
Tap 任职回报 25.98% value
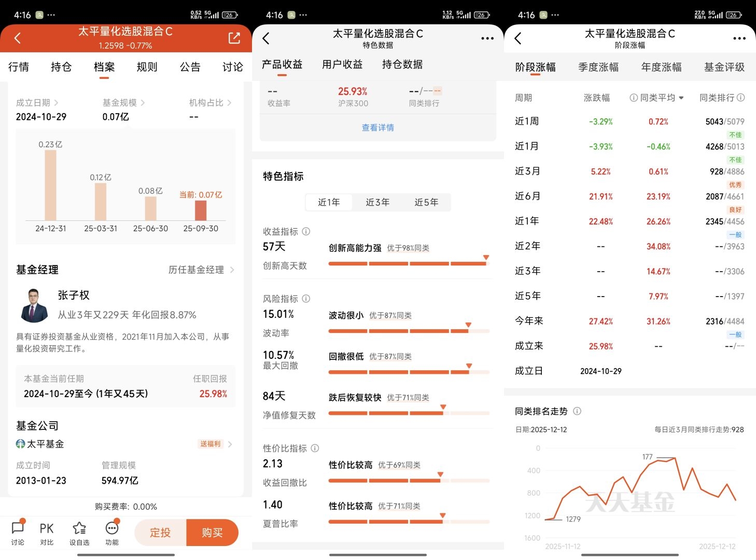point(213,394)
